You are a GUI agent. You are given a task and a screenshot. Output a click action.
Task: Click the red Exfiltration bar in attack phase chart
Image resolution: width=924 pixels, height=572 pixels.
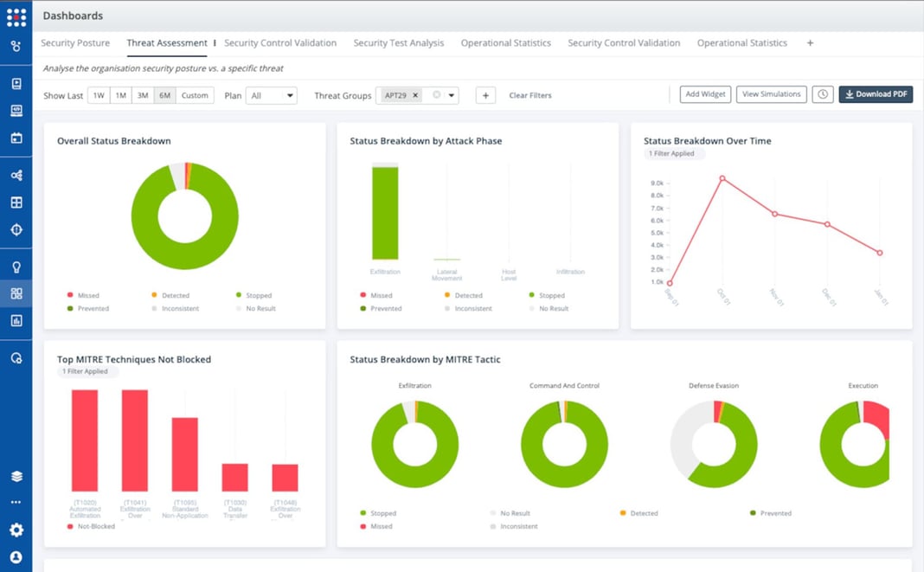385,212
